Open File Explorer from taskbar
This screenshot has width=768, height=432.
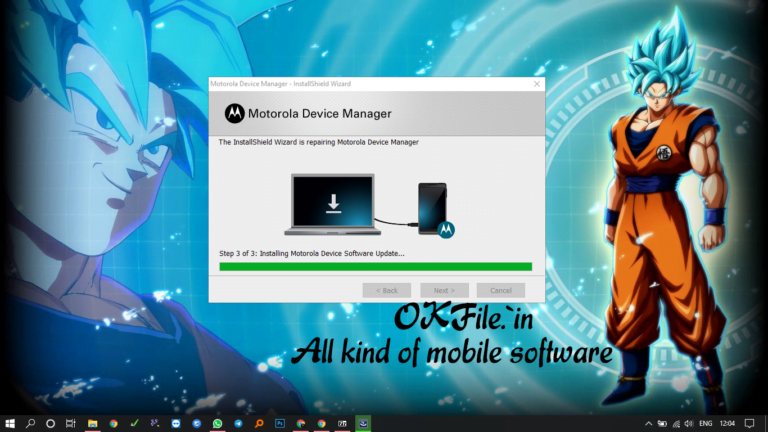[x=93, y=423]
